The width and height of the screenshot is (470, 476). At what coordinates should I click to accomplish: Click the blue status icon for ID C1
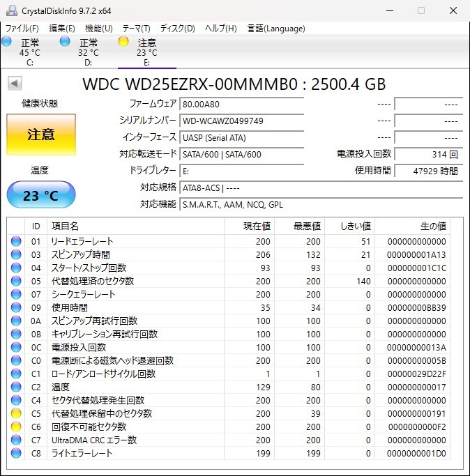pyautogui.click(x=16, y=374)
